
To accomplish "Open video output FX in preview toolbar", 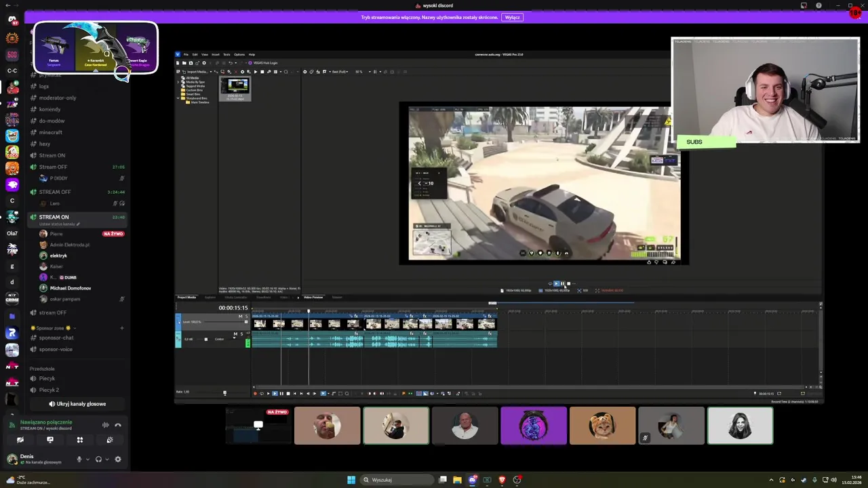I will pos(318,72).
